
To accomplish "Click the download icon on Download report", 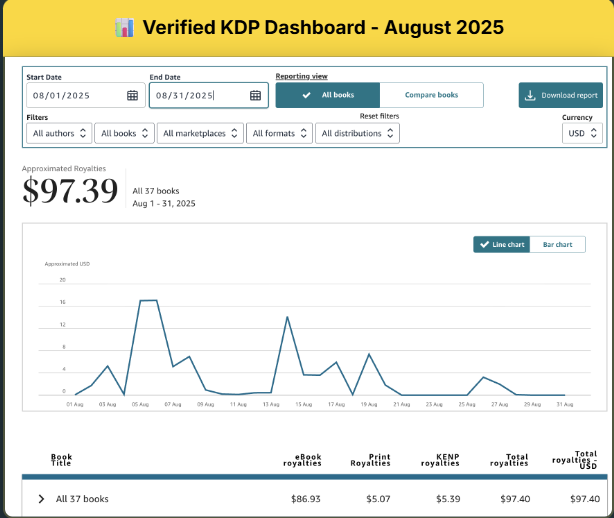I will coord(530,95).
